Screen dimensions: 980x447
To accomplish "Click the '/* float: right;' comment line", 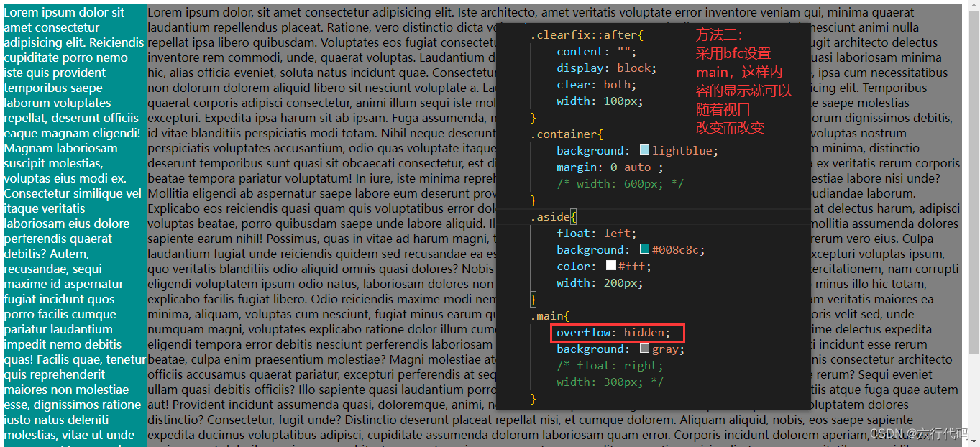I will click(x=610, y=365).
